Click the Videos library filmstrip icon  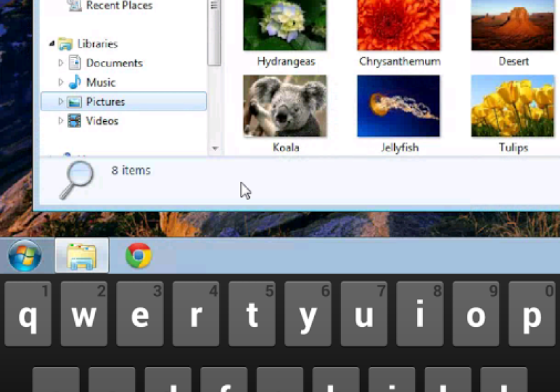pos(74,121)
